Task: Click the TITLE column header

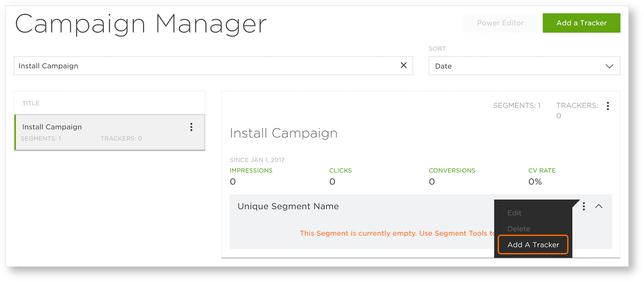Action: tap(31, 103)
